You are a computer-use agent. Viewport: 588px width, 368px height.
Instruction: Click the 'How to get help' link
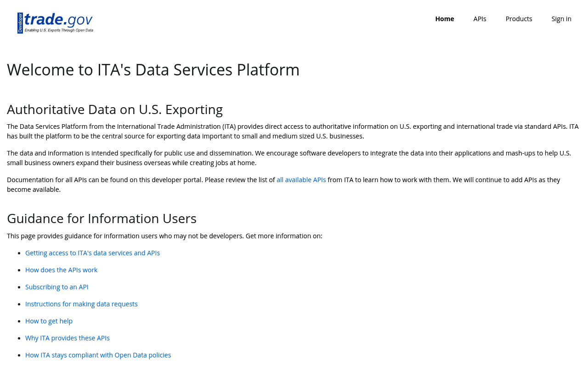click(x=49, y=321)
